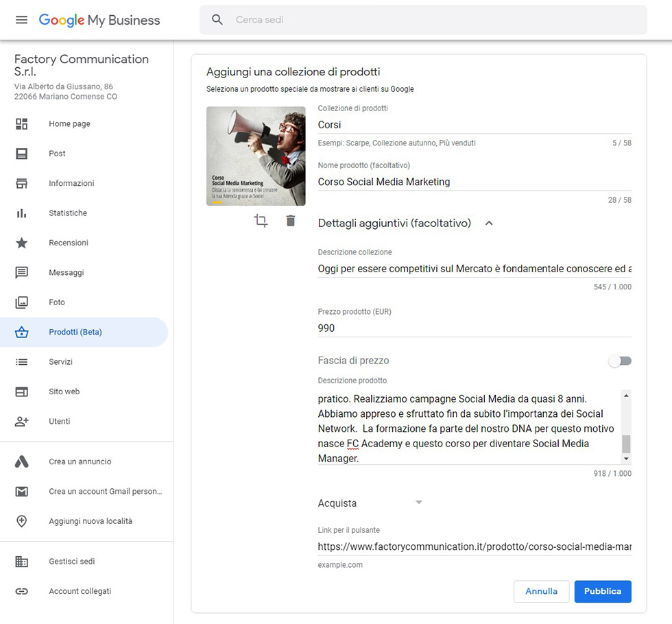
Task: Click the heading "Aggiungi una collezione di prodotti"
Action: 293,72
